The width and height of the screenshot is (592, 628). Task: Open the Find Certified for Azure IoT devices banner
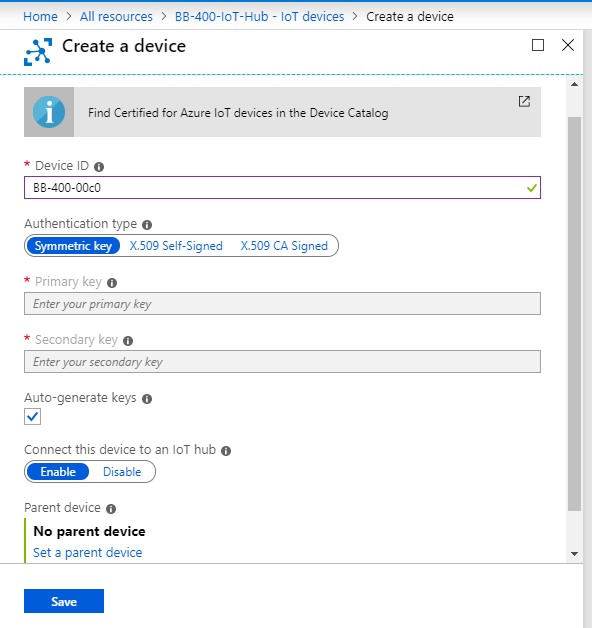pyautogui.click(x=282, y=112)
